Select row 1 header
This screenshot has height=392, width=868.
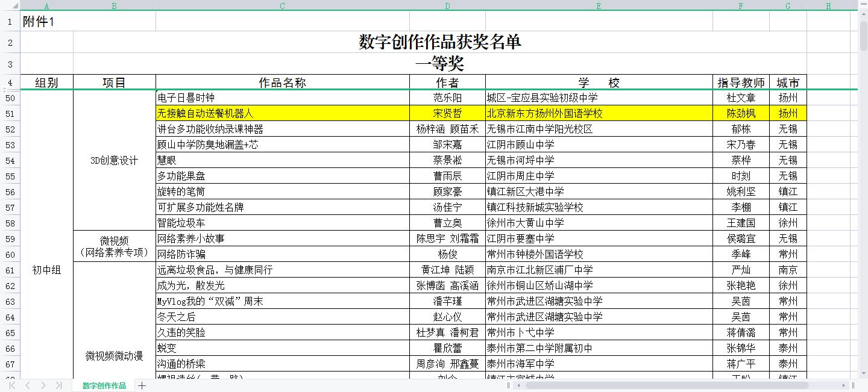click(x=10, y=21)
